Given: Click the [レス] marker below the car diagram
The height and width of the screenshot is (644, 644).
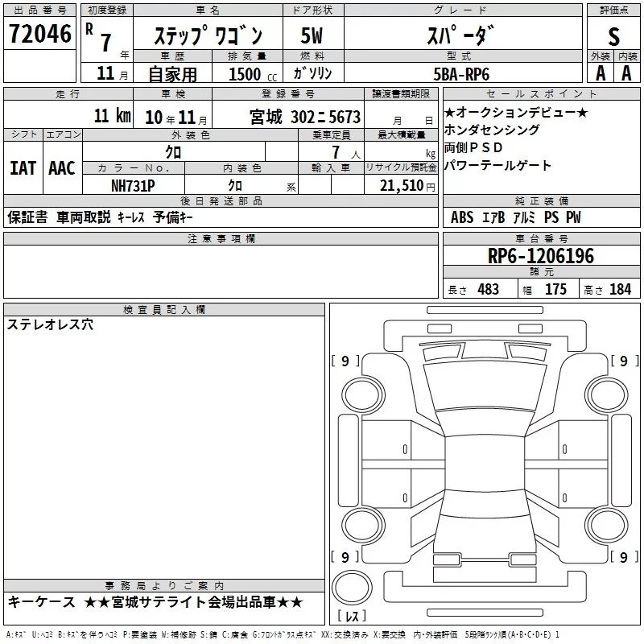Looking at the screenshot, I should 352,617.
